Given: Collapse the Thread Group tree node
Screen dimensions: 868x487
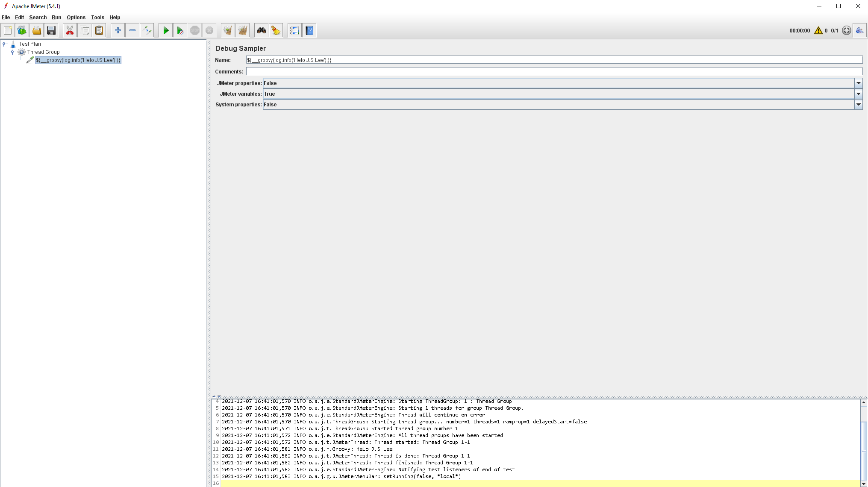Looking at the screenshot, I should [x=12, y=52].
